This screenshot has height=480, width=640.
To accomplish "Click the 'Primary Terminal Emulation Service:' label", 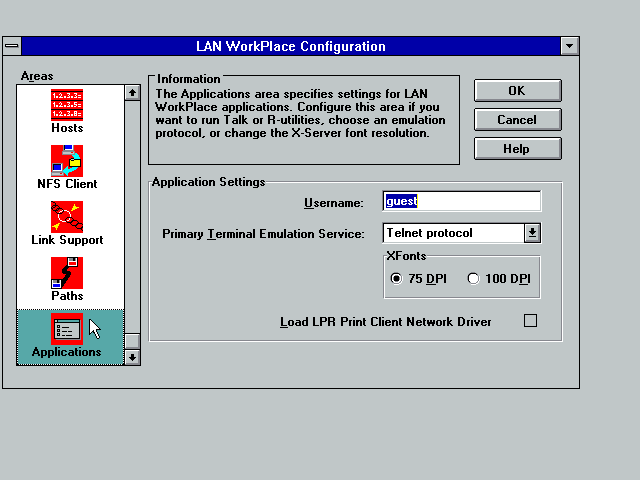I will coord(263,234).
